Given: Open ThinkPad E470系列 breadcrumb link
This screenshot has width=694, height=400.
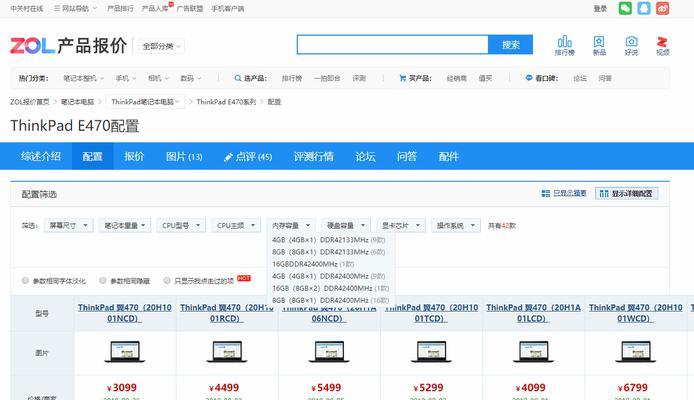Looking at the screenshot, I should pyautogui.click(x=226, y=102).
